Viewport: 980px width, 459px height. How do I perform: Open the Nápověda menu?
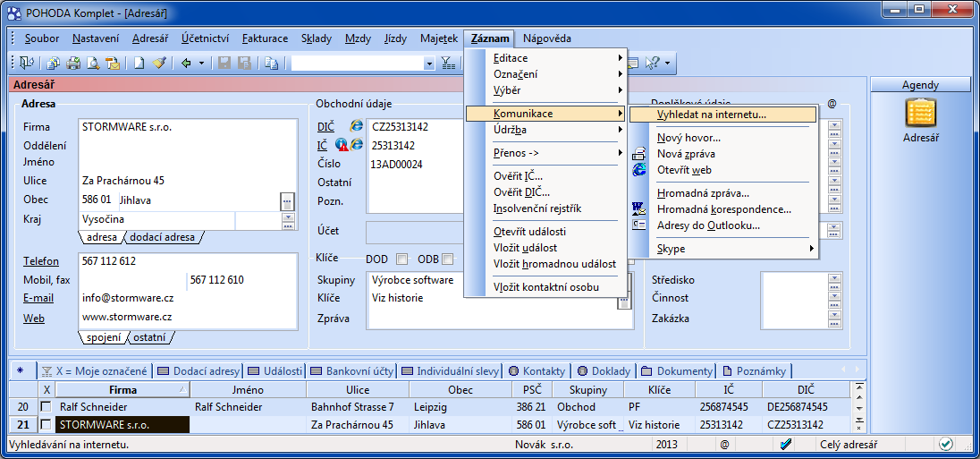pyautogui.click(x=547, y=38)
